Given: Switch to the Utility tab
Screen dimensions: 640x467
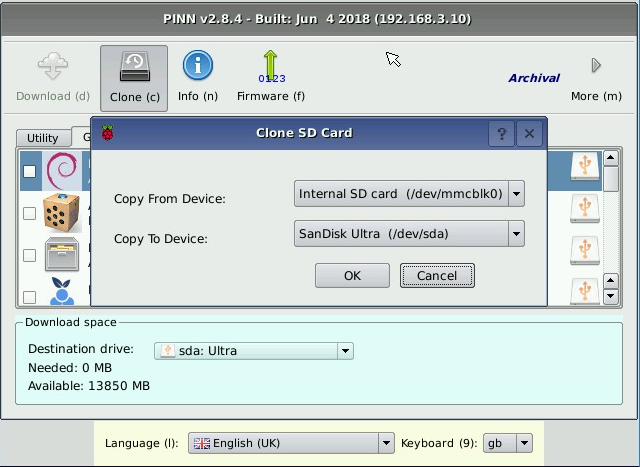Looking at the screenshot, I should (43, 138).
